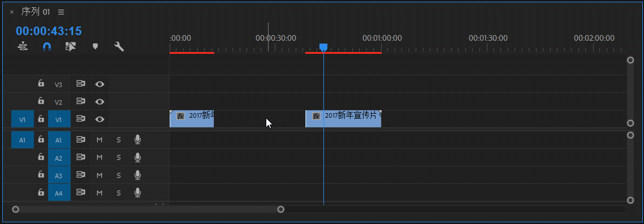Toggle lock on track A2
The width and height of the screenshot is (644, 224).
pyautogui.click(x=41, y=157)
